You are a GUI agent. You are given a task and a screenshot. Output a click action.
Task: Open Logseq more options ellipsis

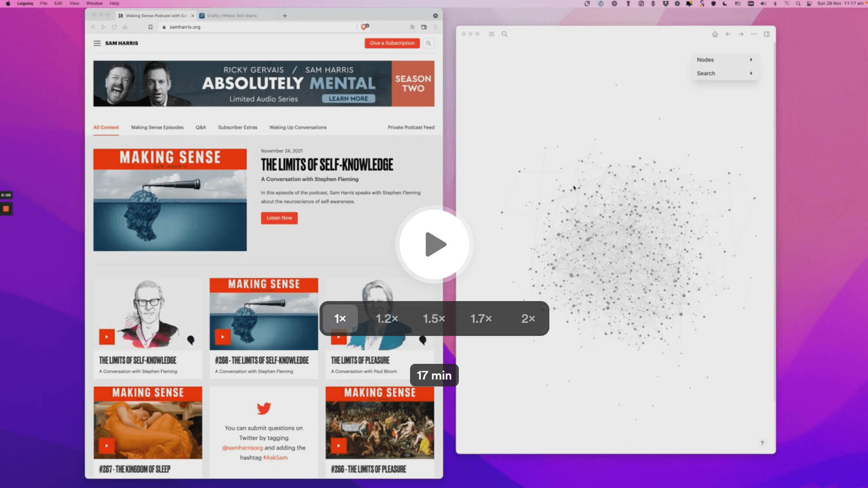point(754,34)
